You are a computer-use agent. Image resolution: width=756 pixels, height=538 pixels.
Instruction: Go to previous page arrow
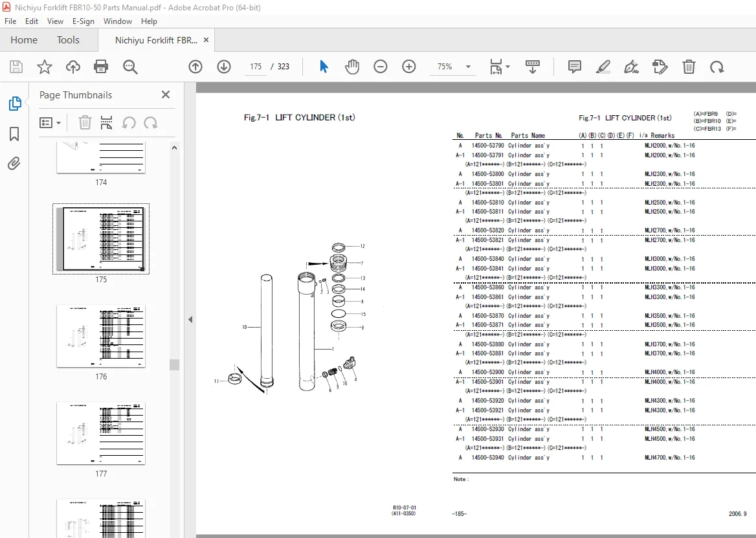(195, 67)
